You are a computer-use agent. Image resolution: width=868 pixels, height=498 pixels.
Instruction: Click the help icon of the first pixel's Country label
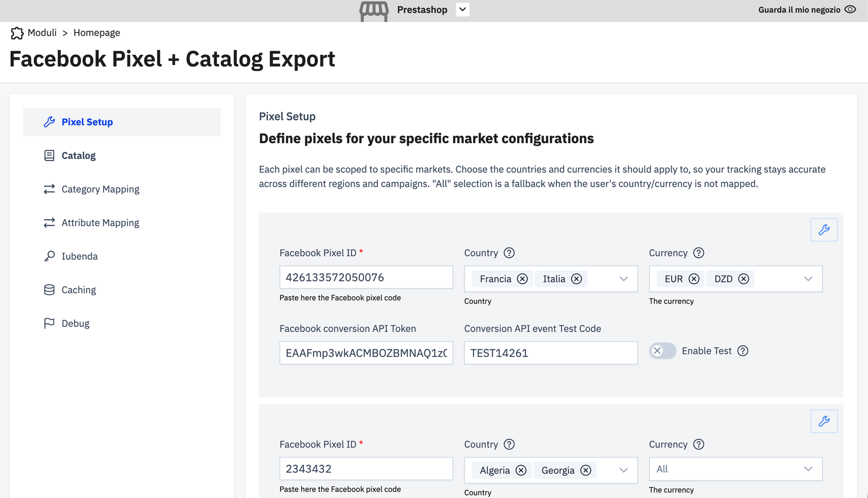pos(509,253)
